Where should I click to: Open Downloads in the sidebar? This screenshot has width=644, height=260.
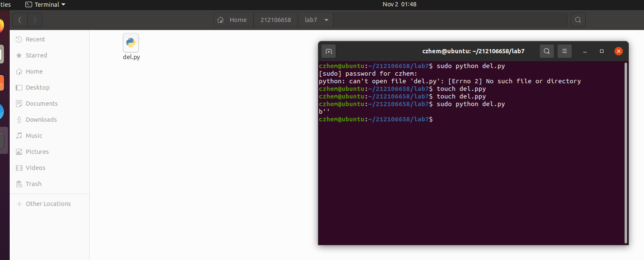(49, 120)
